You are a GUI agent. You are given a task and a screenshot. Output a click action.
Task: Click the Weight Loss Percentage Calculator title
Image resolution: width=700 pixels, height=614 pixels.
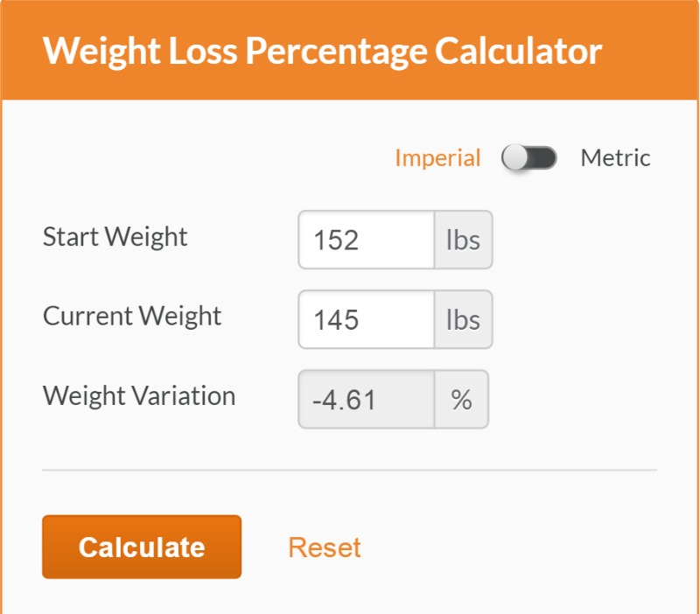pos(325,52)
